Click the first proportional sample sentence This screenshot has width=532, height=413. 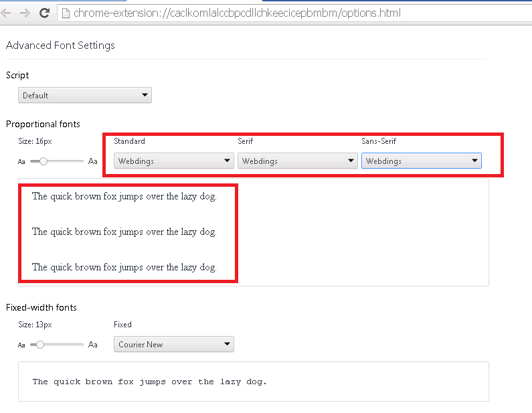pyautogui.click(x=124, y=197)
